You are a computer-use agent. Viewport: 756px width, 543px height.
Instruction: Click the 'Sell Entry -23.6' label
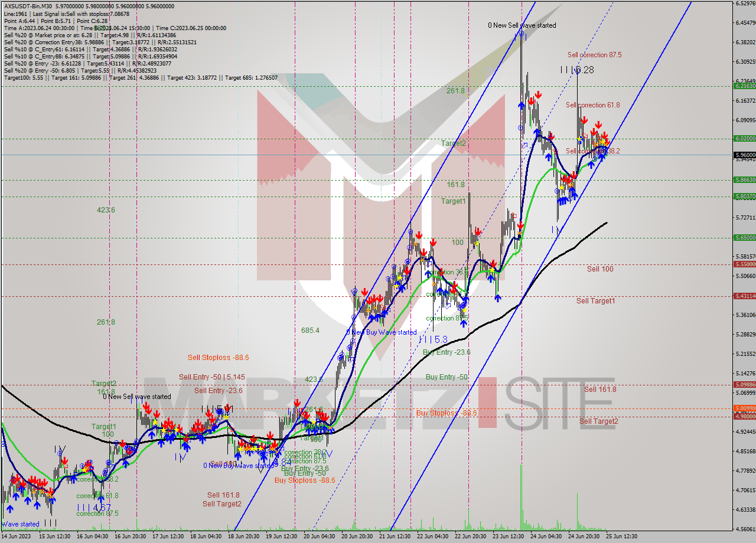pos(219,391)
